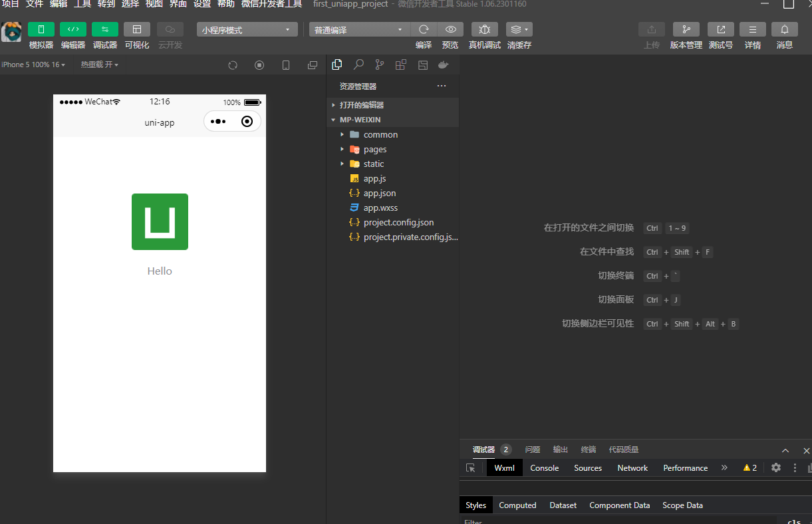This screenshot has height=524, width=812.
Task: Click the user avatar in toolbar
Action: (x=11, y=32)
